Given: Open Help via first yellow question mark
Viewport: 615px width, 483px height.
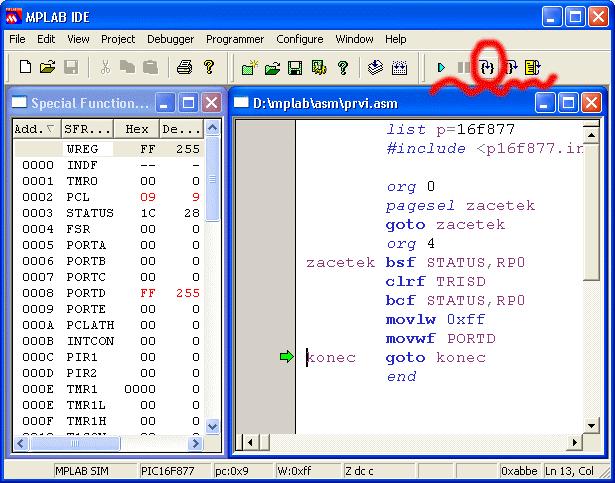Looking at the screenshot, I should pos(209,67).
